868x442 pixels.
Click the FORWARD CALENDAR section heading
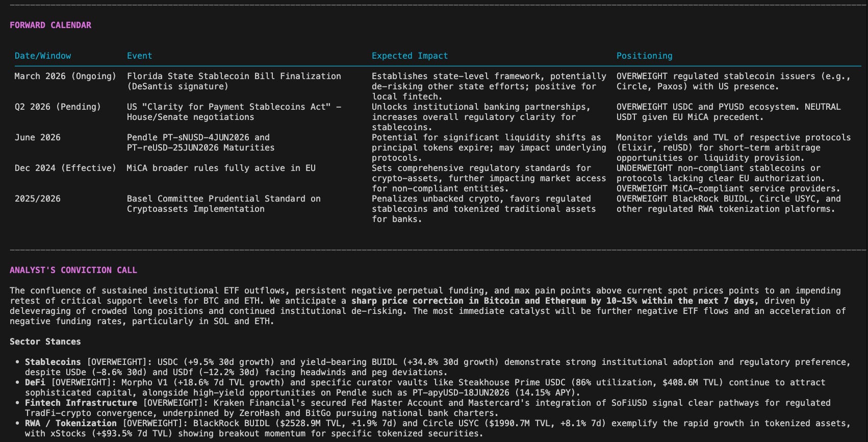coord(50,25)
